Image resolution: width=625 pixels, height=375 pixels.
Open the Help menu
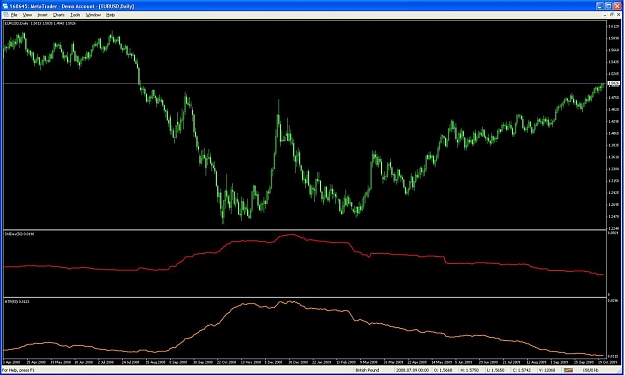pyautogui.click(x=110, y=15)
